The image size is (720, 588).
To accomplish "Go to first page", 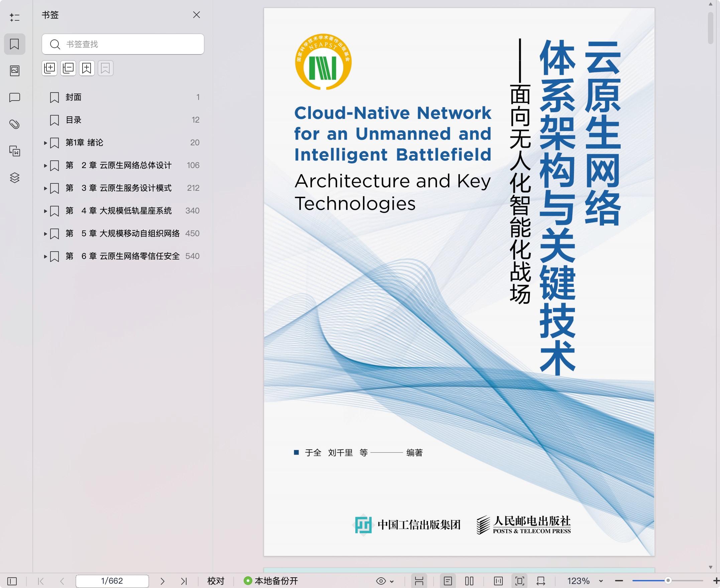I will (x=41, y=581).
